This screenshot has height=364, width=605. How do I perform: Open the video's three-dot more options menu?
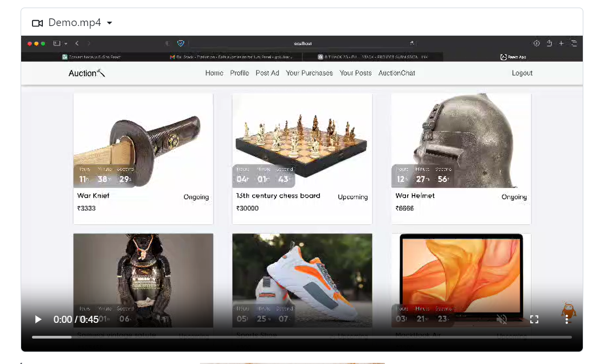pos(567,319)
